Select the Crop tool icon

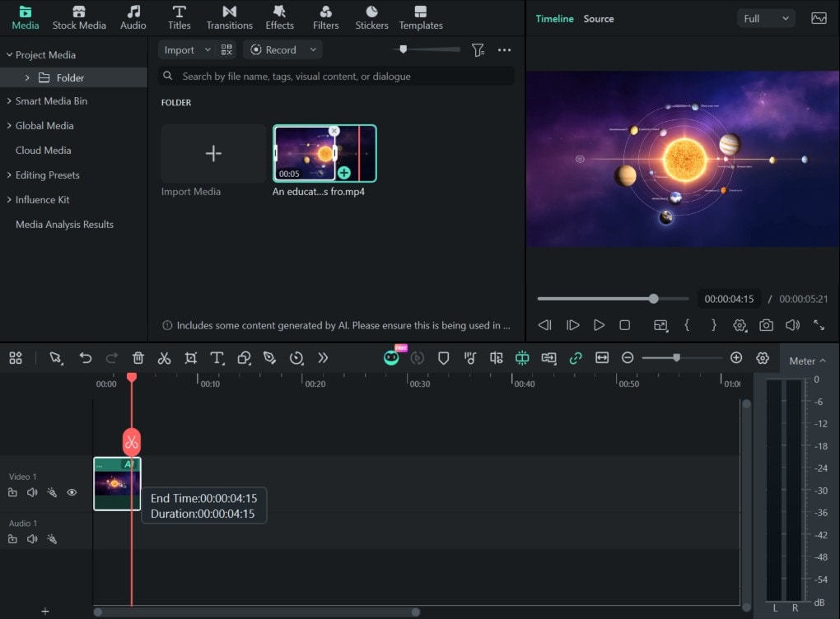[x=191, y=358]
